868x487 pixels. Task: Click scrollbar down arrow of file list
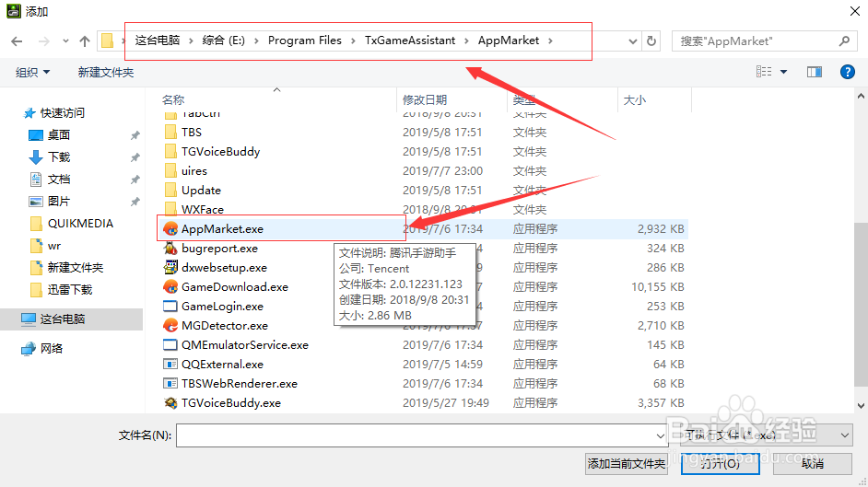click(861, 406)
